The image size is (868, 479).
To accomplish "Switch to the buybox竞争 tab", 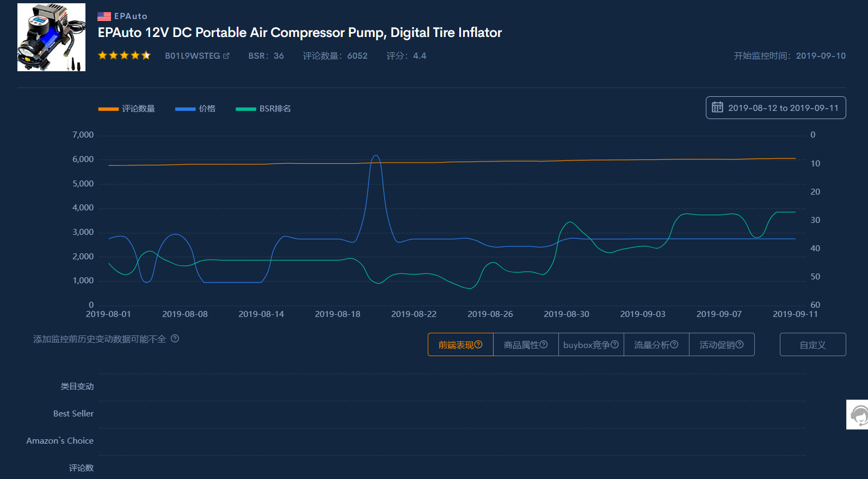I will [x=591, y=345].
